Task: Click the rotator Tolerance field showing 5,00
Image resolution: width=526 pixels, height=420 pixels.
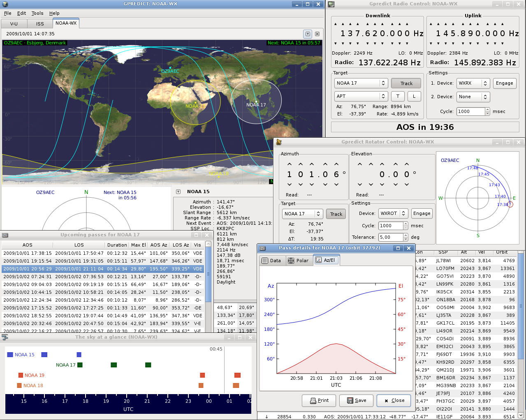Action: [x=391, y=237]
